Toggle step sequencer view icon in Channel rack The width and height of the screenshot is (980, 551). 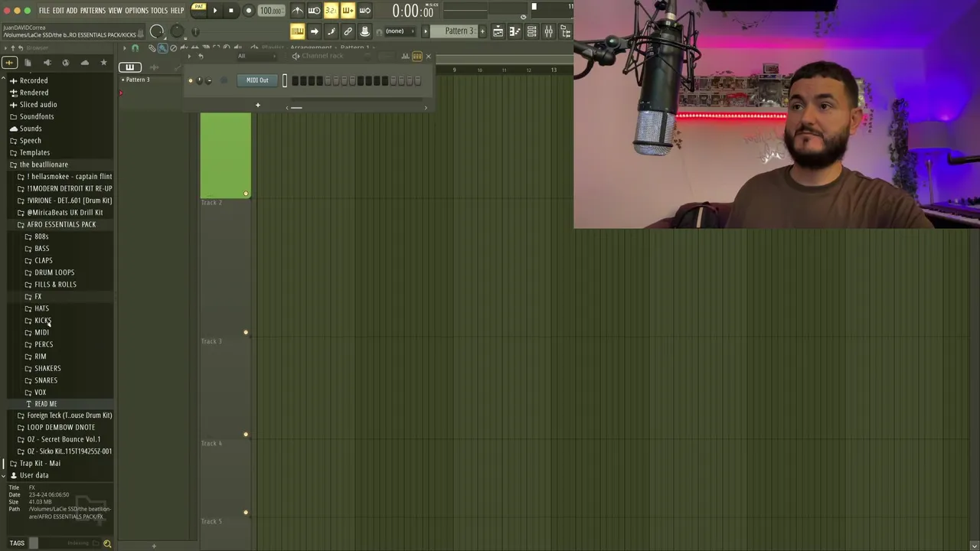pyautogui.click(x=417, y=57)
